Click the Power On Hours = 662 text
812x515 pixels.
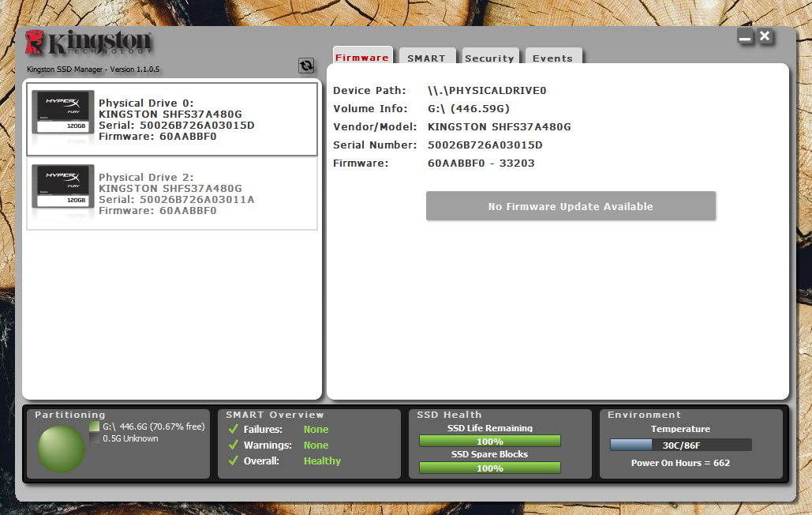pos(680,463)
